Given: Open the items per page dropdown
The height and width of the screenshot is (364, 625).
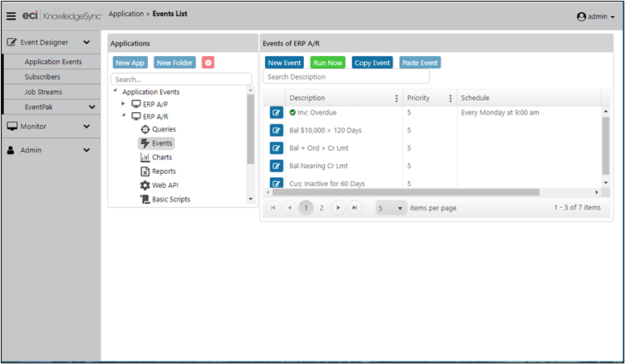Looking at the screenshot, I should tap(391, 208).
